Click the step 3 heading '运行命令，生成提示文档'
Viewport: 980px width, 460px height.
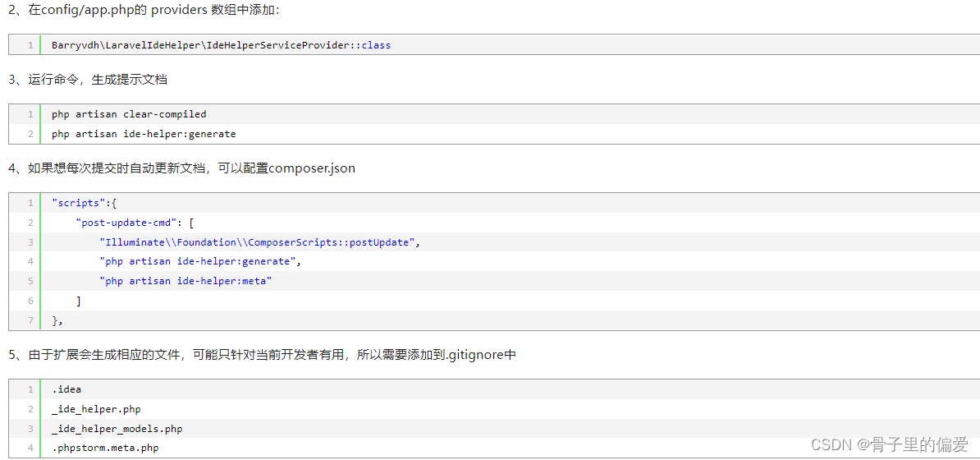[x=88, y=80]
